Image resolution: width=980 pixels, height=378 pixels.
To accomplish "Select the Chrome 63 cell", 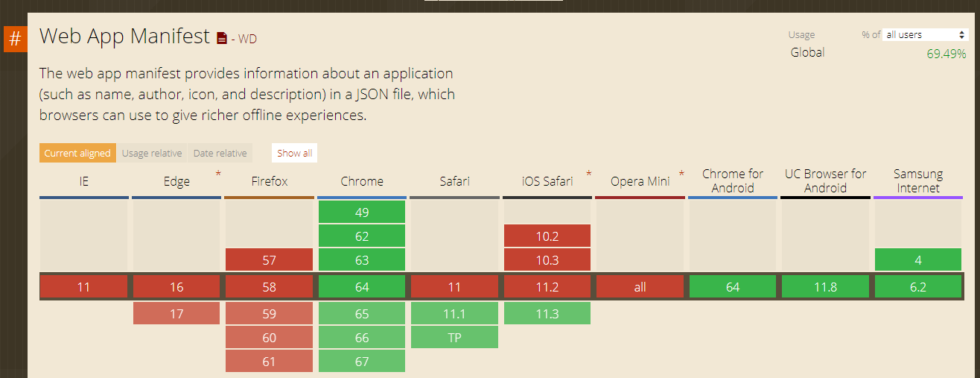I will click(x=362, y=260).
